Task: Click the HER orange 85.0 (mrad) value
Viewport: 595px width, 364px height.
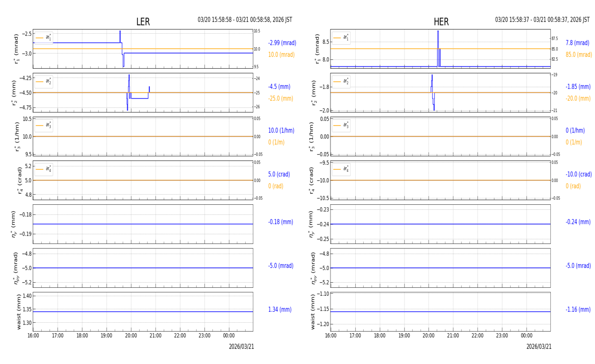Action: click(578, 55)
